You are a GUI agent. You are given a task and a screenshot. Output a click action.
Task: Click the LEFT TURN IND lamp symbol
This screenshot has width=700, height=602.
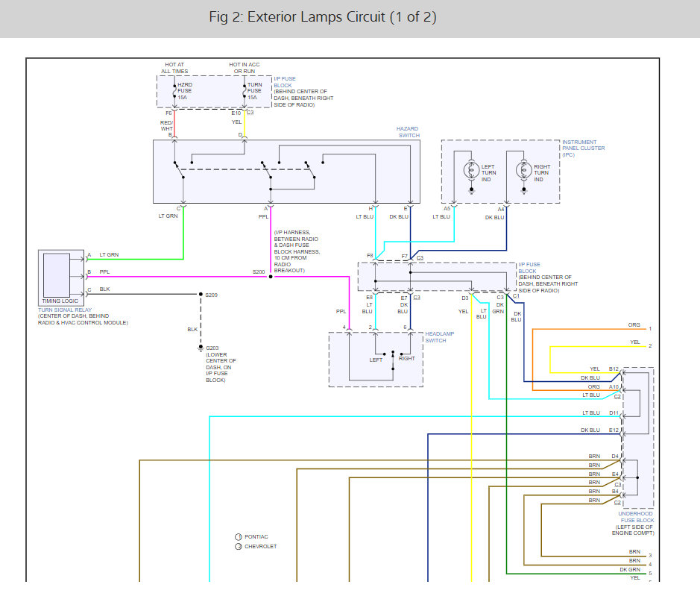(471, 170)
